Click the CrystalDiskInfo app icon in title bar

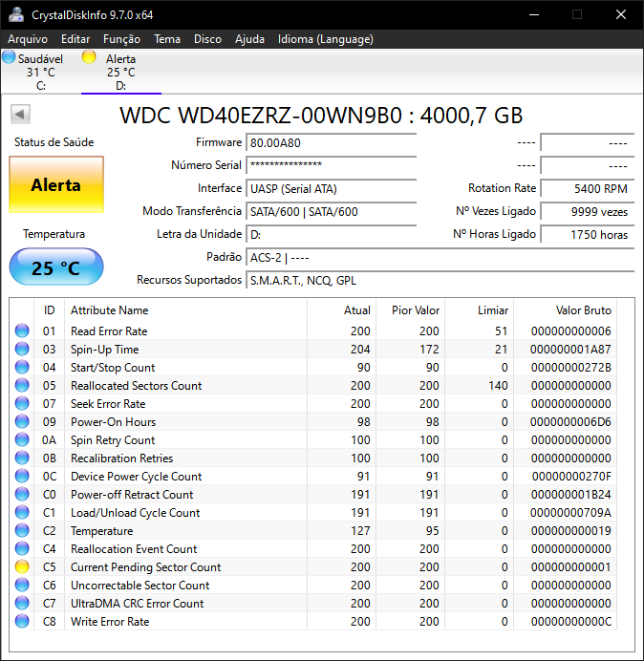click(16, 14)
